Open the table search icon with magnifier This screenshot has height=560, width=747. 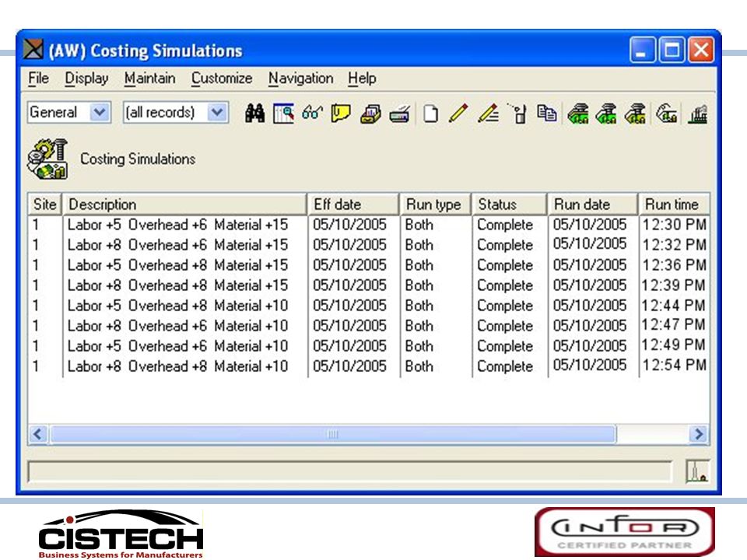tap(283, 114)
